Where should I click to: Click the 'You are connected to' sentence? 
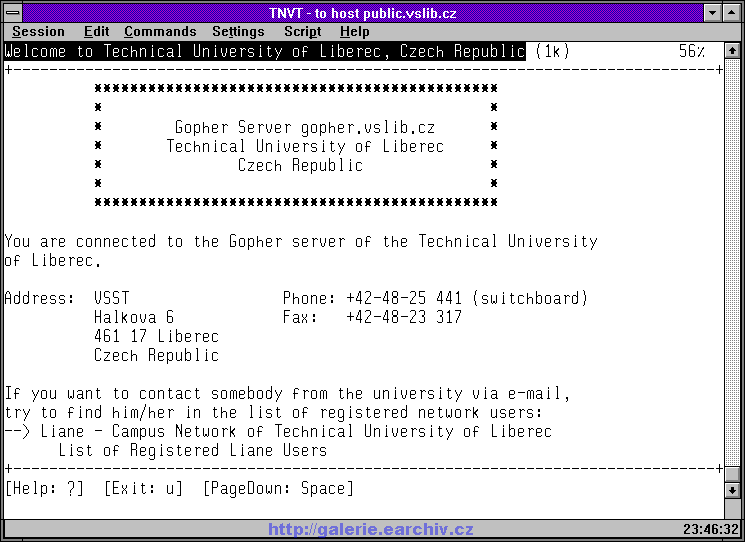tap(301, 241)
